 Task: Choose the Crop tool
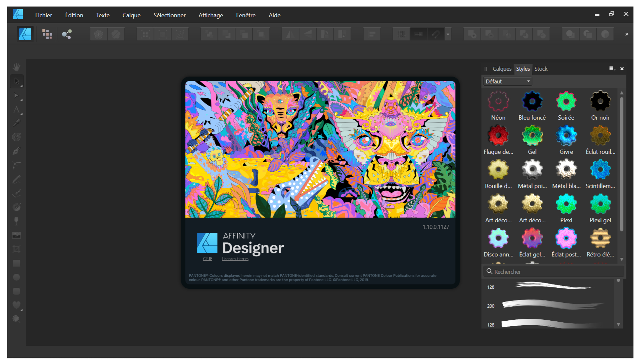click(16, 249)
